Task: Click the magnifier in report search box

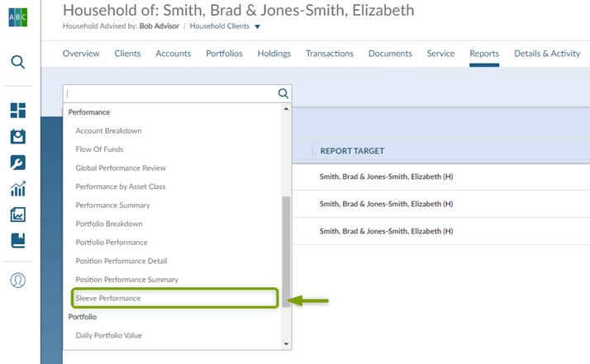Action: tap(283, 93)
